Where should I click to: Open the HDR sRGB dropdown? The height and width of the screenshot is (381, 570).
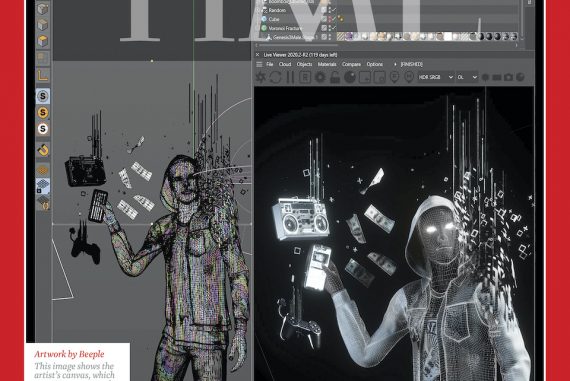pos(435,77)
